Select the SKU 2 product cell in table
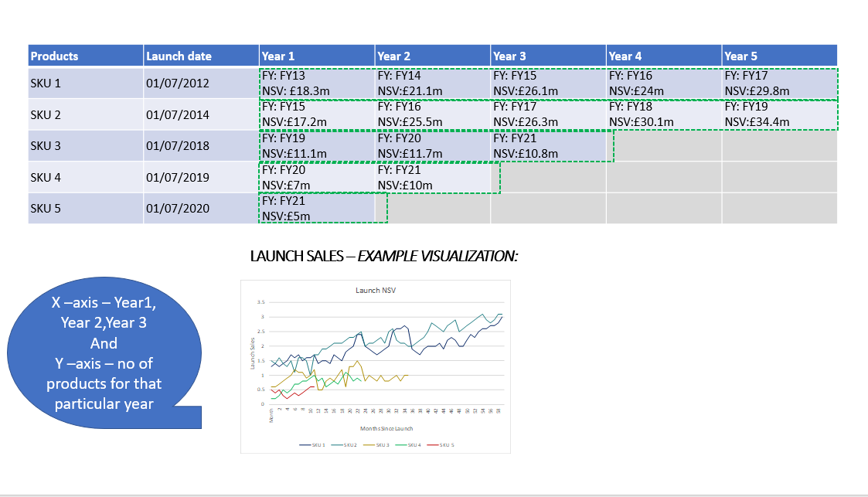Image resolution: width=868 pixels, height=497 pixels. pyautogui.click(x=86, y=114)
